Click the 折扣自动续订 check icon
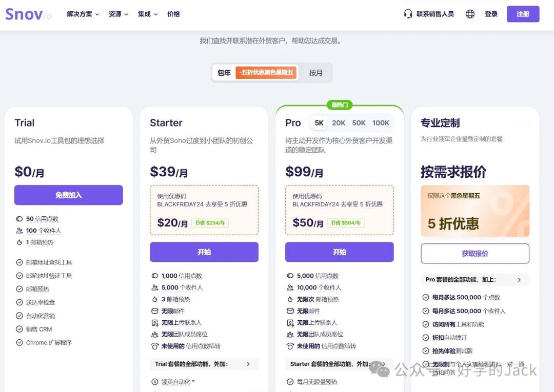Screen dimensions: 554x392 click(426, 338)
